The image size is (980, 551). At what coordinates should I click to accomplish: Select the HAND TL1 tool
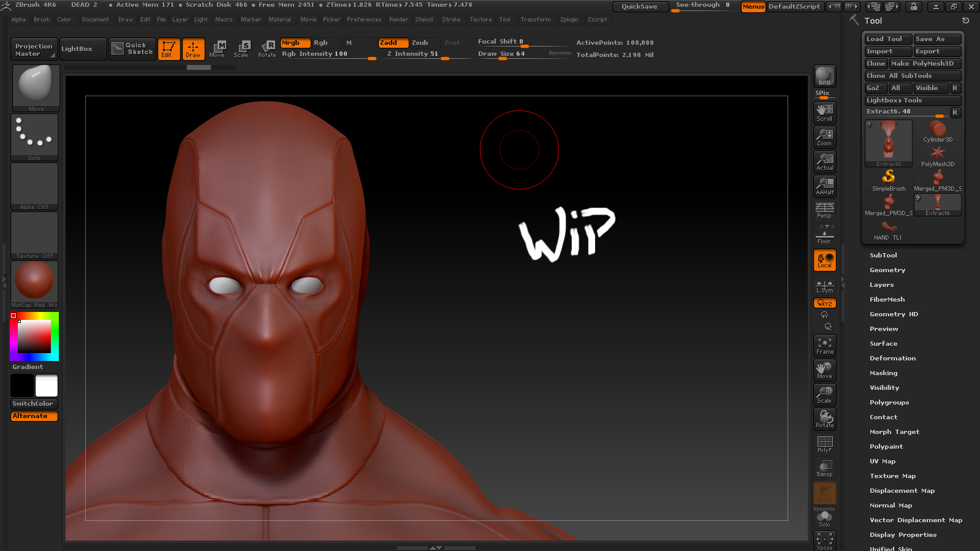point(889,230)
